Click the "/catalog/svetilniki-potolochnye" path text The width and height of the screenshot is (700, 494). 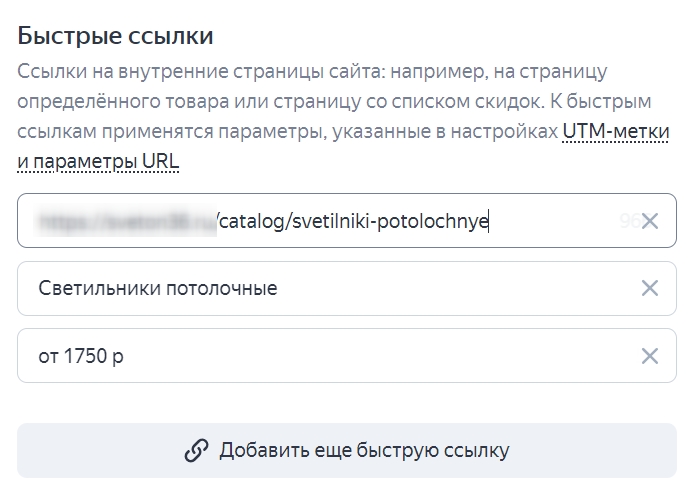(353, 221)
